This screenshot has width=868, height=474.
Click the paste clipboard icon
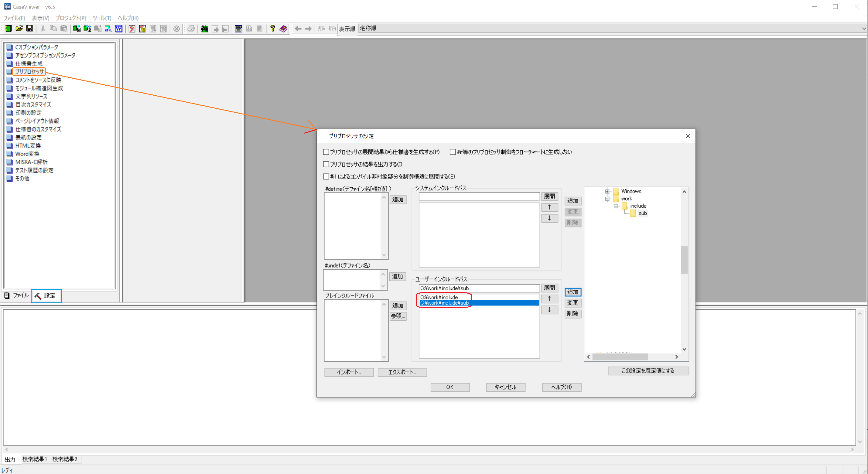(64, 29)
